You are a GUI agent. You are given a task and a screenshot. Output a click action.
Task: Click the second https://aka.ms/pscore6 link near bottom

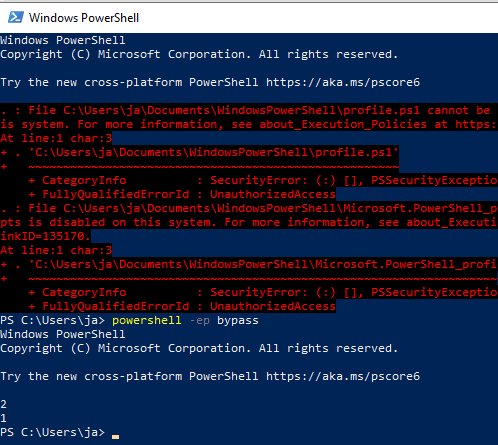tap(343, 376)
